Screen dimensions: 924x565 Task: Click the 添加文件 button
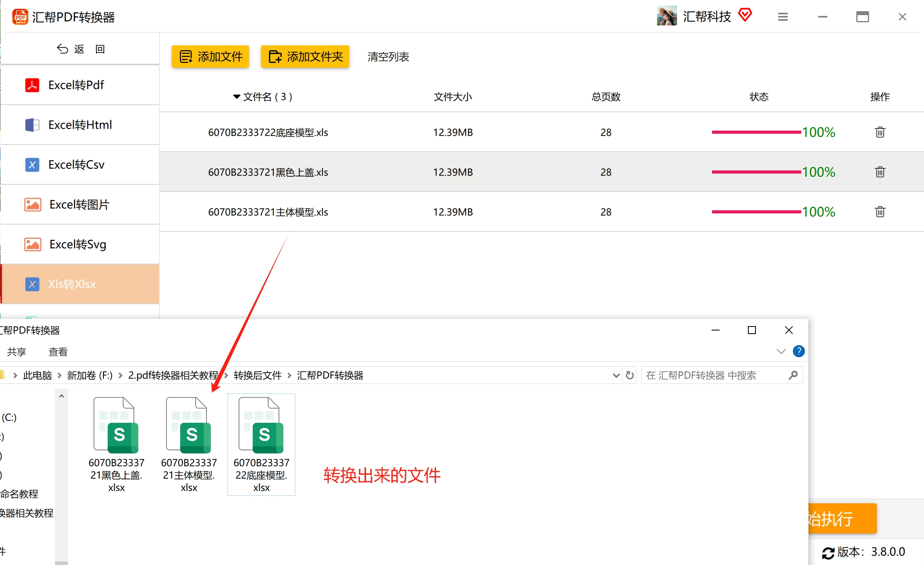[210, 57]
